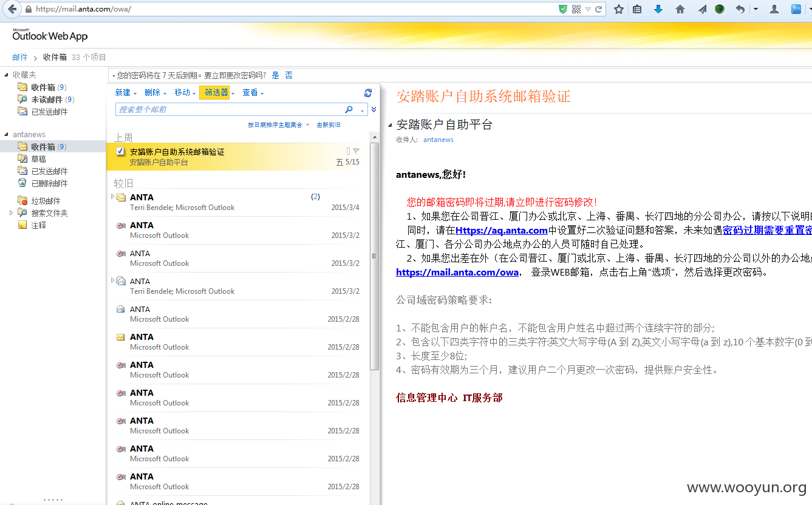Run search with the magnifier icon
This screenshot has width=812, height=505.
pyautogui.click(x=349, y=109)
